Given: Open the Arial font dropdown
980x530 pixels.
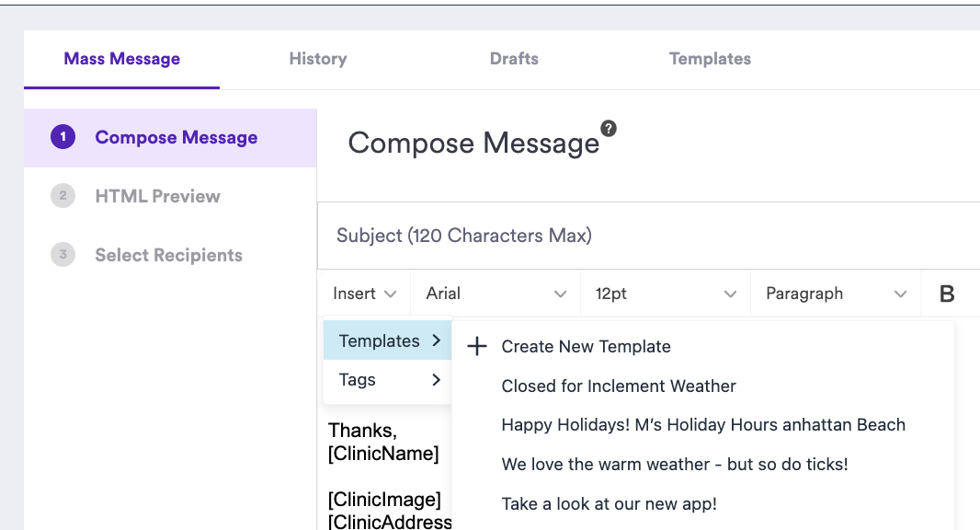Looking at the screenshot, I should (496, 294).
